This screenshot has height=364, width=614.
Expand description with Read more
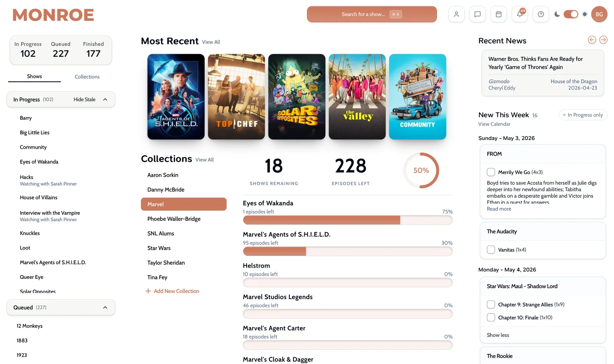tap(499, 209)
